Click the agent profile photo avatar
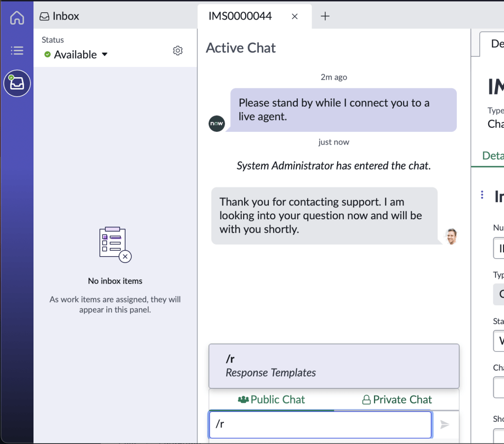504x444 pixels. pyautogui.click(x=450, y=236)
